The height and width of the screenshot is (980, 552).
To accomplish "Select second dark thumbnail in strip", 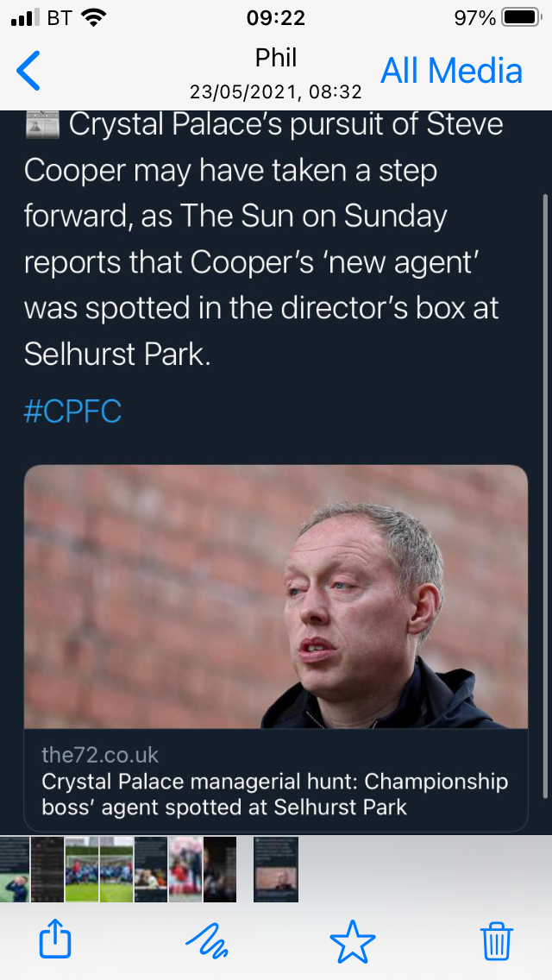I will click(47, 869).
